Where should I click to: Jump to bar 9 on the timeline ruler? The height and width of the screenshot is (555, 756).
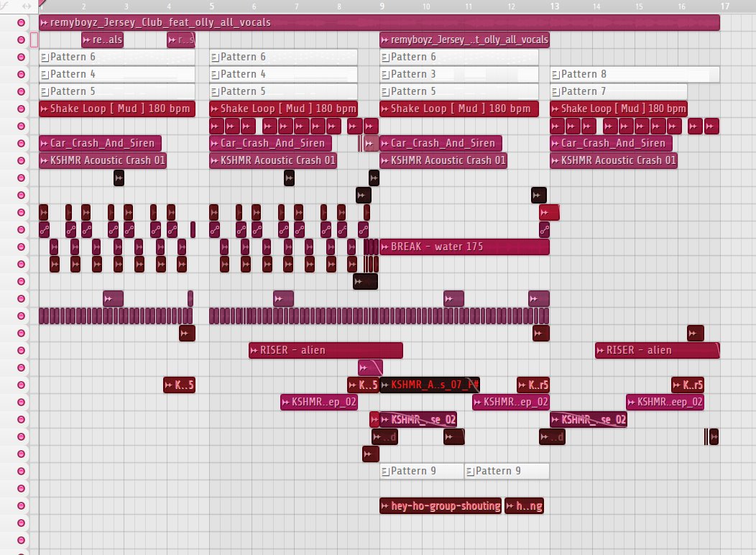pyautogui.click(x=382, y=6)
